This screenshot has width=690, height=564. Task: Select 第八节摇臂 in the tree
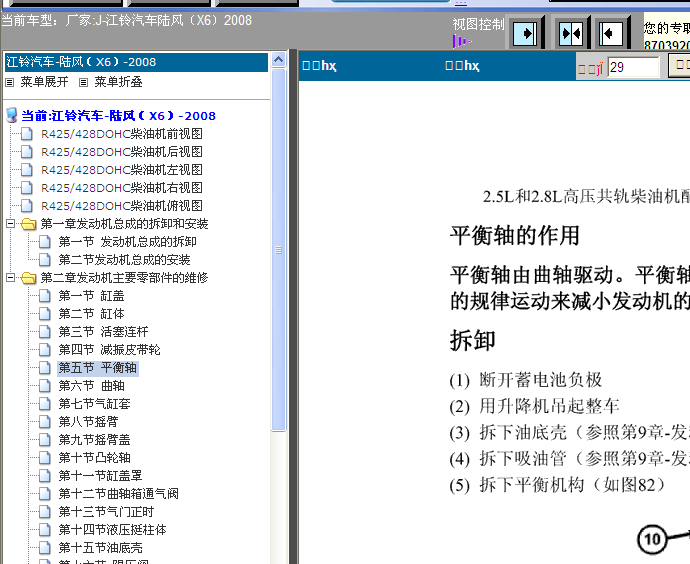coord(88,422)
